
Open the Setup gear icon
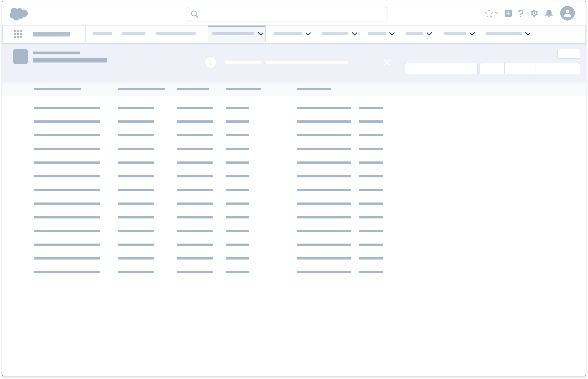click(x=534, y=13)
